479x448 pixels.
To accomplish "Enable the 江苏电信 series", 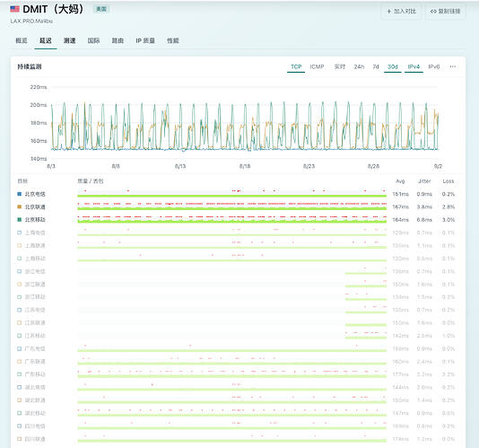I will pyautogui.click(x=19, y=310).
